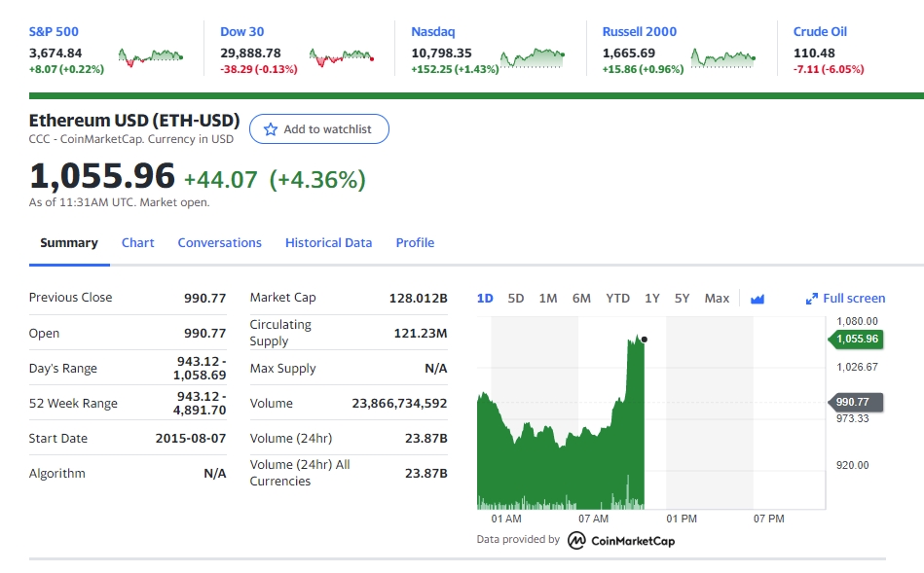Go to the Profile tab
Image resolution: width=924 pixels, height=573 pixels.
[x=415, y=243]
